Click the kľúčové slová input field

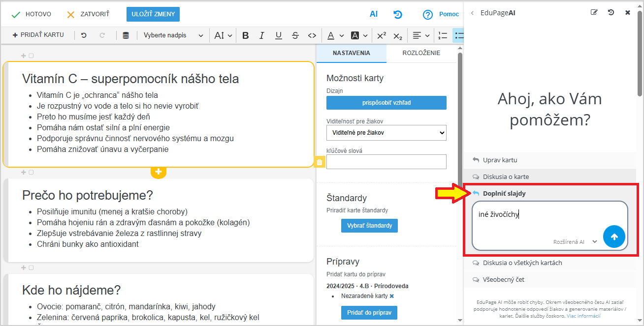tap(386, 162)
